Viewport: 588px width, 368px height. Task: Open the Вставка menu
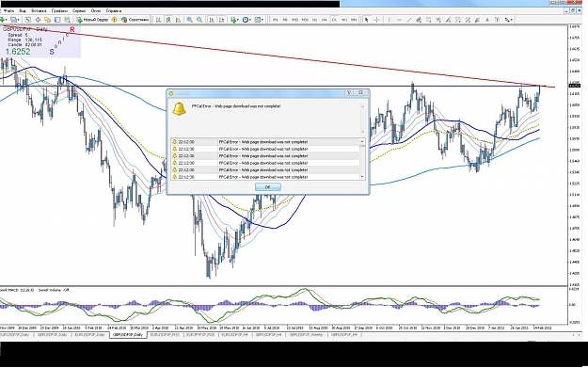coord(39,11)
